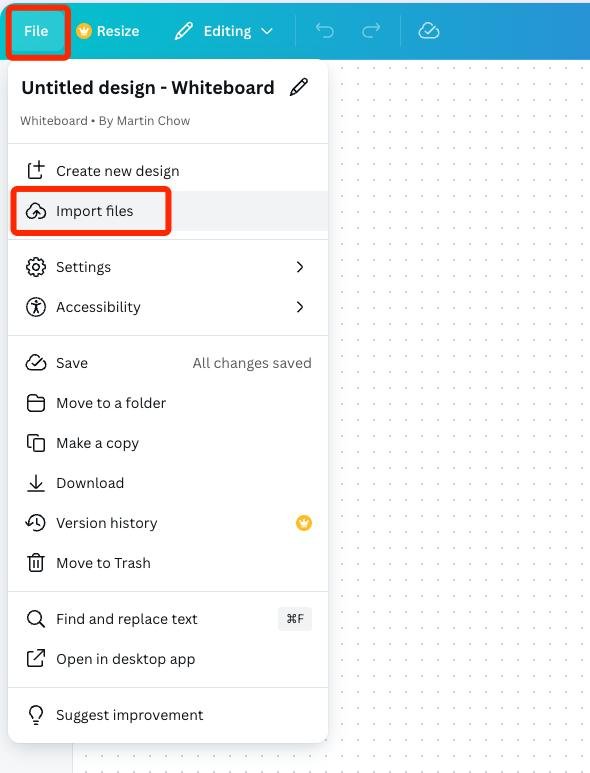This screenshot has width=590, height=773.
Task: Click the Resize button
Action: pos(108,31)
